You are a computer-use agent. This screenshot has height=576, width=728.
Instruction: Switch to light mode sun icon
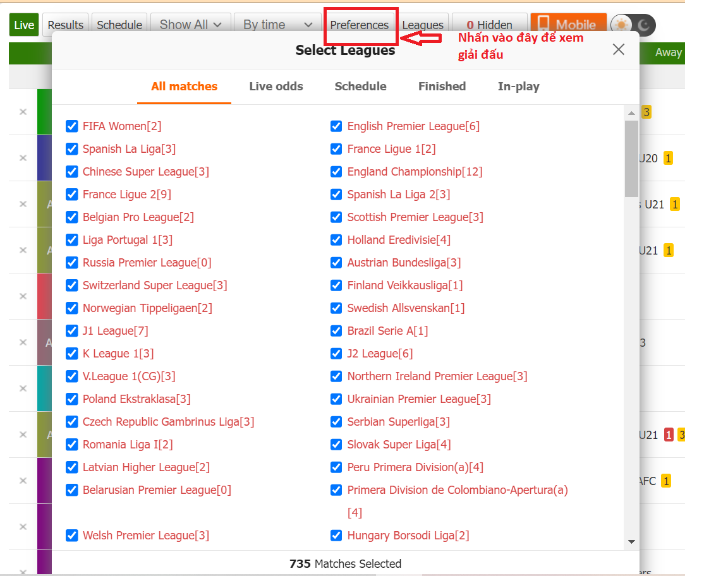622,25
